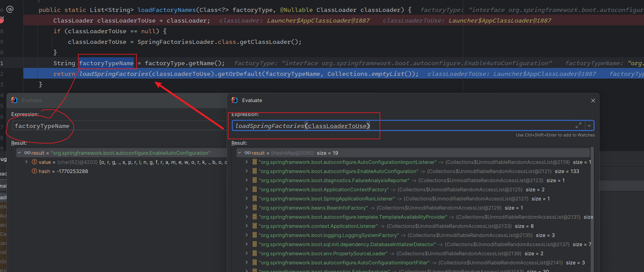Click the factoryTypeName expression input field

119,126
